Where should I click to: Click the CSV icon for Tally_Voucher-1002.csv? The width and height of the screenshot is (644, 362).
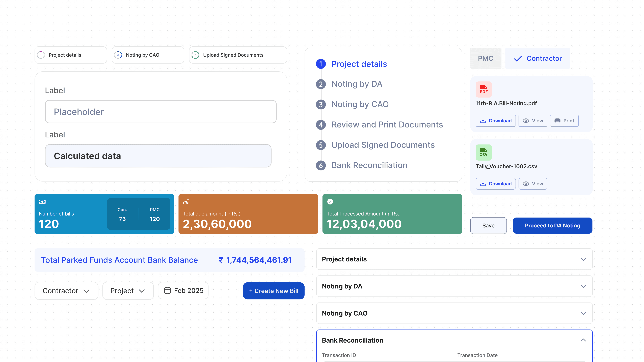coord(484,152)
